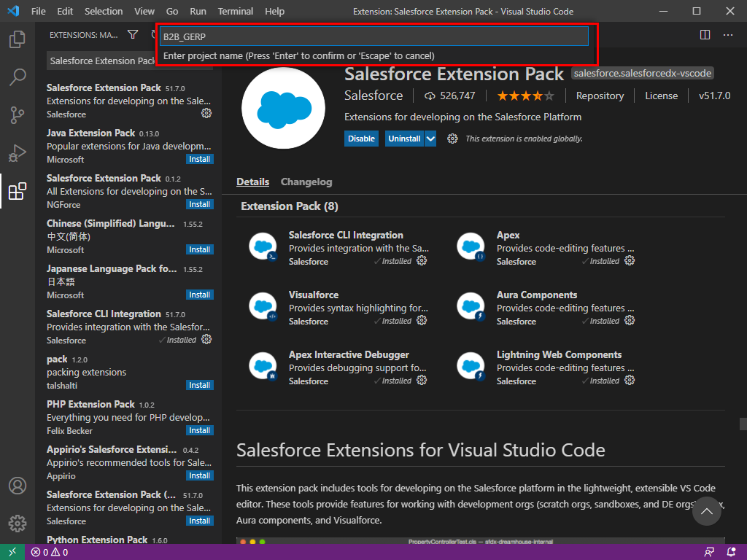Open the Python Extension Pack list item
This screenshot has height=560, width=747.
pyautogui.click(x=128, y=540)
